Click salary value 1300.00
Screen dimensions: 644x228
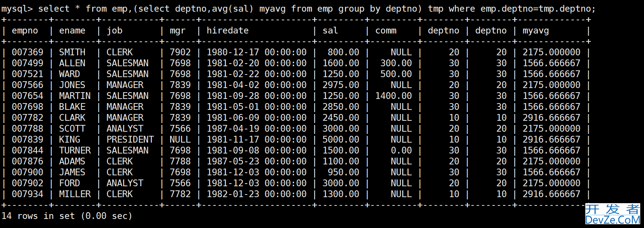click(341, 194)
